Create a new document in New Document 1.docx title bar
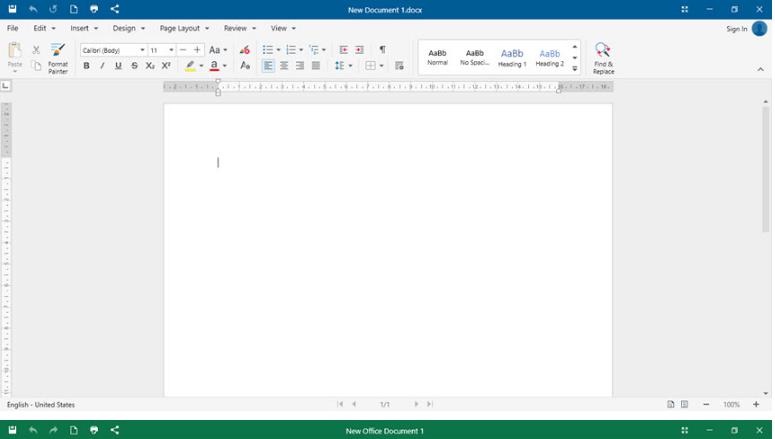Image resolution: width=775 pixels, height=439 pixels. click(74, 9)
